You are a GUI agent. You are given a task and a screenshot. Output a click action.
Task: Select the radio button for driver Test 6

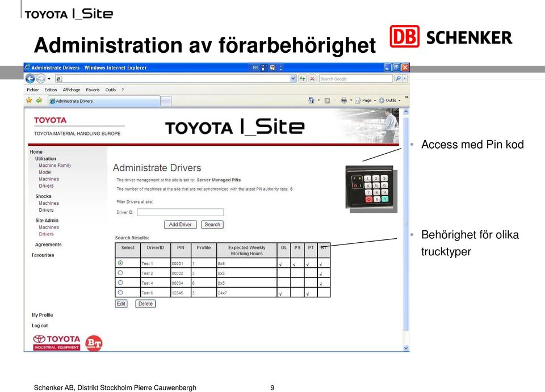tap(120, 292)
